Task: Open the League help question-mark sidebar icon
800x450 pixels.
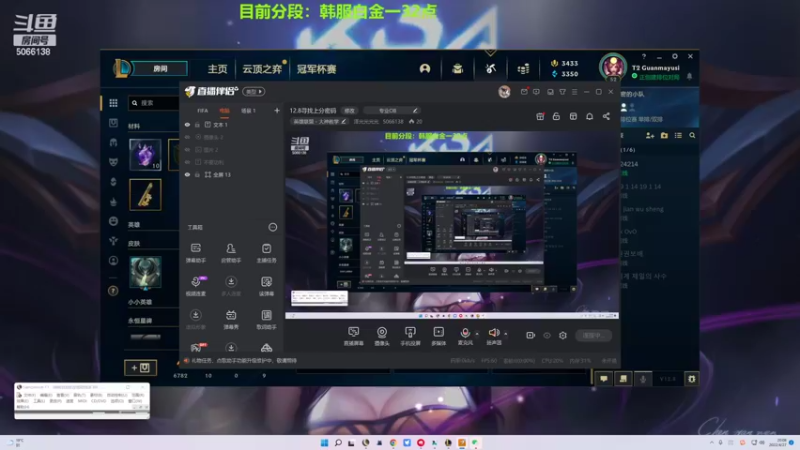Action: [x=113, y=290]
